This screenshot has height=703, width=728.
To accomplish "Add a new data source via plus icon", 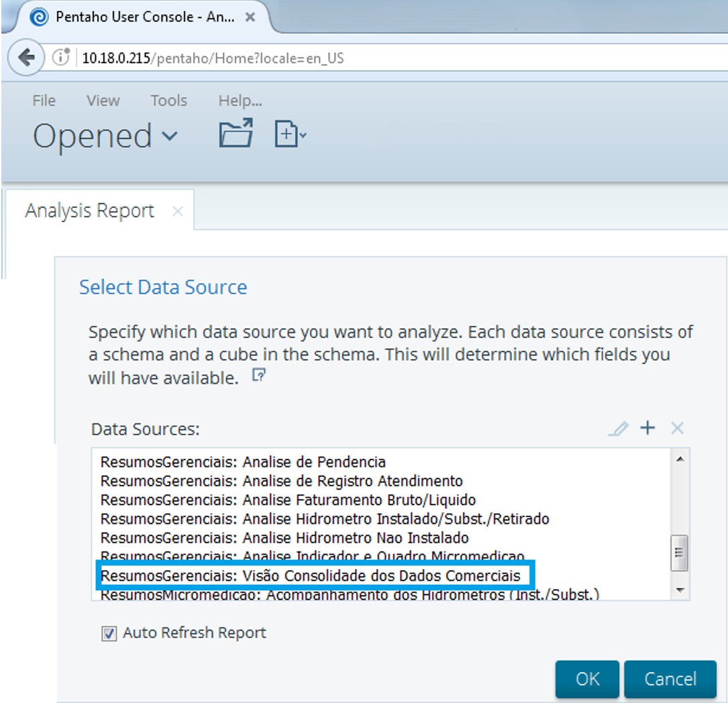I will (646, 428).
